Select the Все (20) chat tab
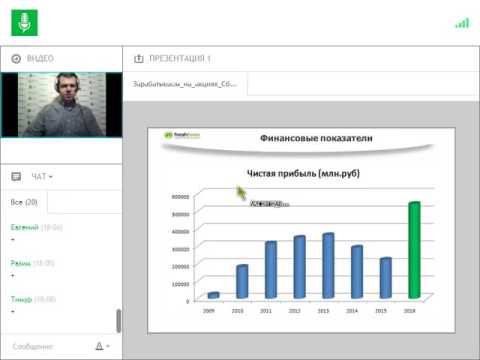 click(x=24, y=202)
